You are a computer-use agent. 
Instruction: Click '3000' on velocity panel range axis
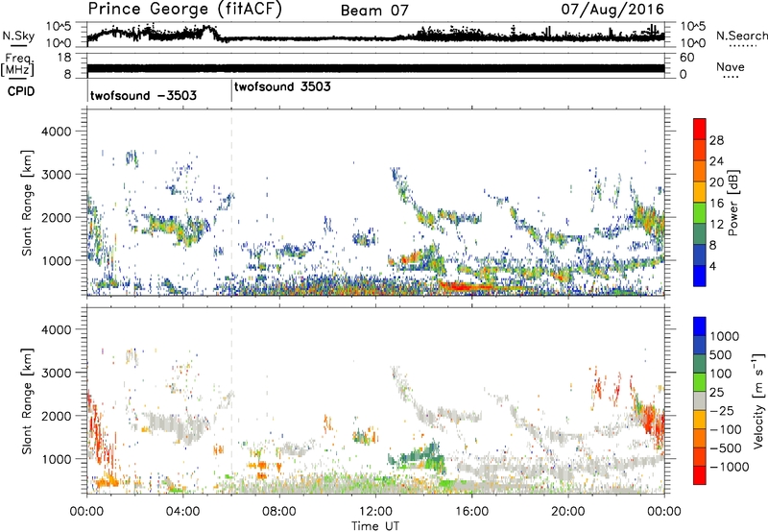[56, 373]
